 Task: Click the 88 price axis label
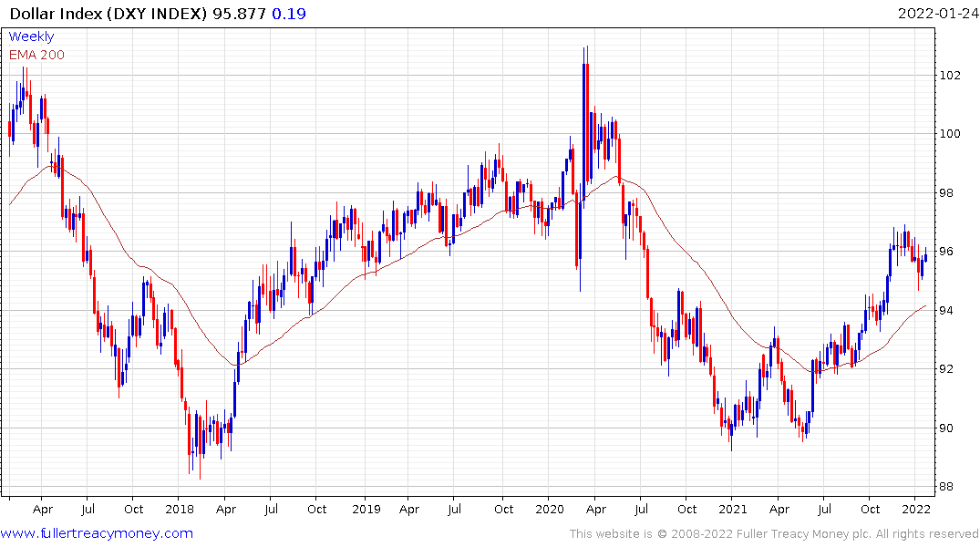(x=946, y=486)
